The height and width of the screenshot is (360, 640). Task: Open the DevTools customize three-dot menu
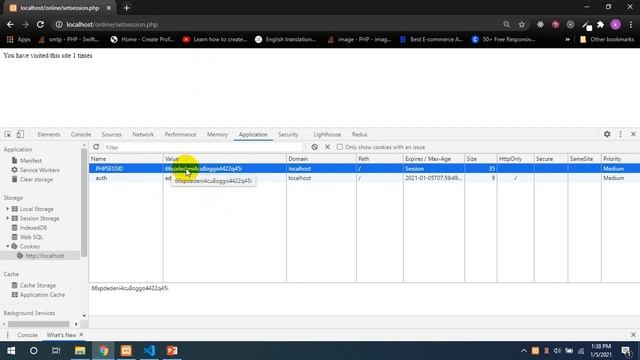point(620,134)
